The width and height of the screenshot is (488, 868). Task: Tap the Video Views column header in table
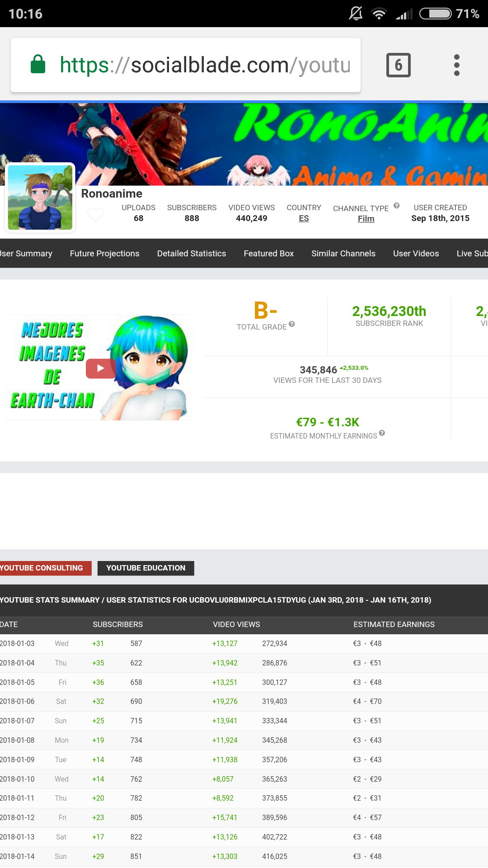236,624
